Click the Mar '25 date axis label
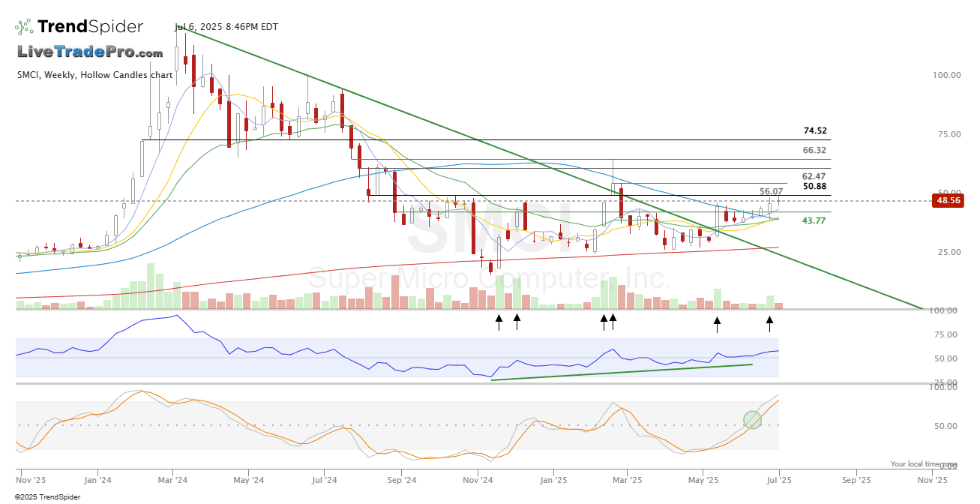Screen dimensions: 980x504 628,478
